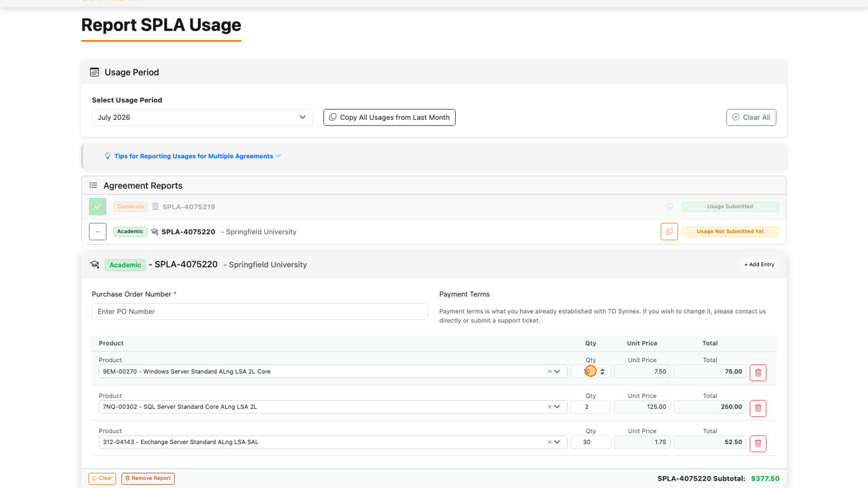Viewport: 868px width, 488px height.
Task: Clear the Windows Server Standard product selection
Action: coord(550,371)
